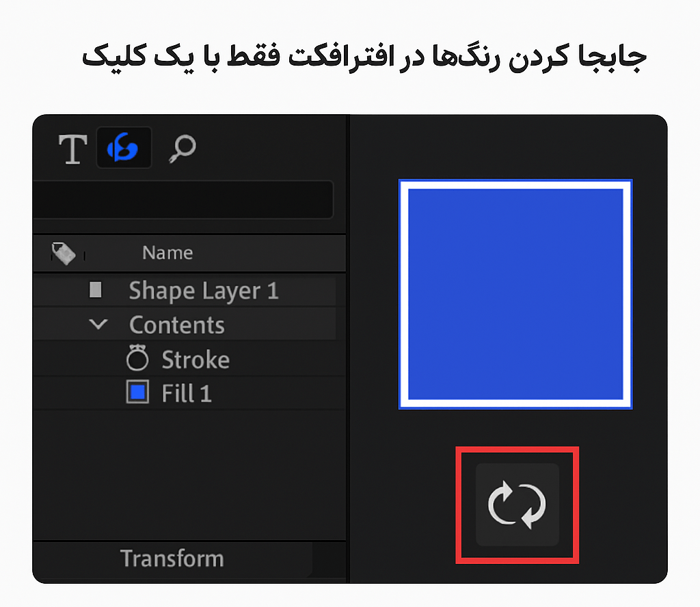Select the Shape Layer 1 layer
The width and height of the screenshot is (700, 607).
coord(204,291)
